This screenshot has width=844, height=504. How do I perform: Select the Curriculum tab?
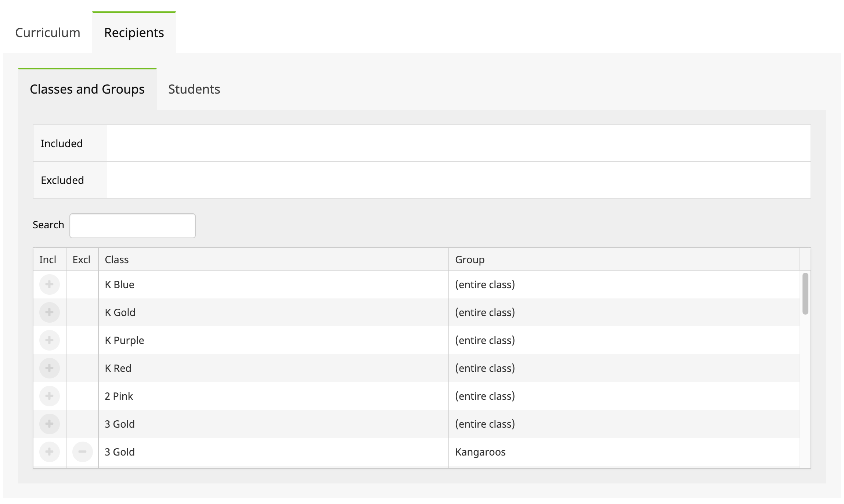pos(47,32)
